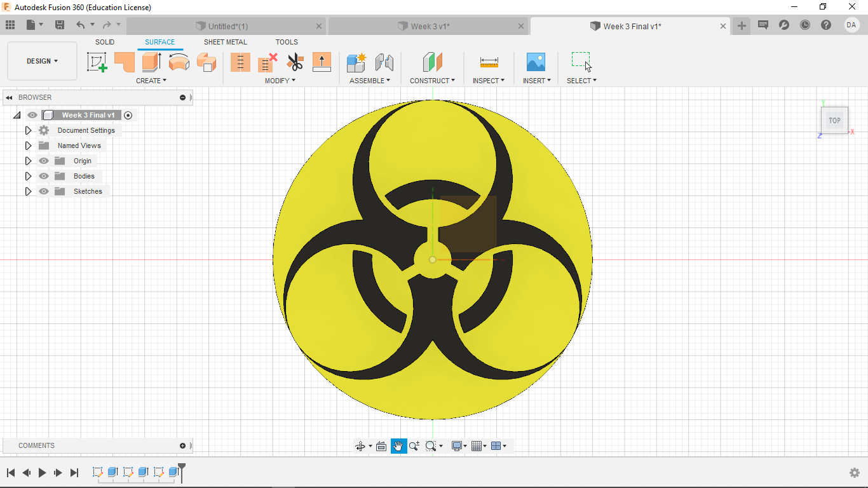The image size is (868, 488).
Task: Open the Data Panel grid icon
Action: coord(10,25)
